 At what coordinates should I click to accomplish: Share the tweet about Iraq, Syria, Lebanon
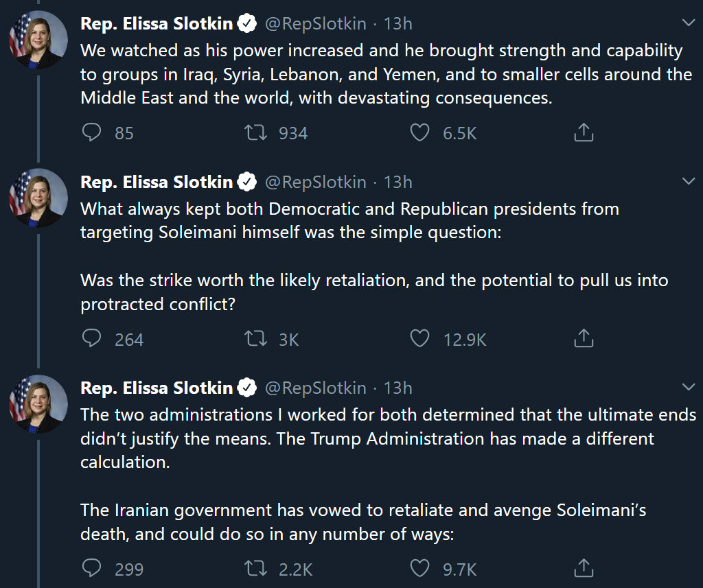click(x=583, y=132)
